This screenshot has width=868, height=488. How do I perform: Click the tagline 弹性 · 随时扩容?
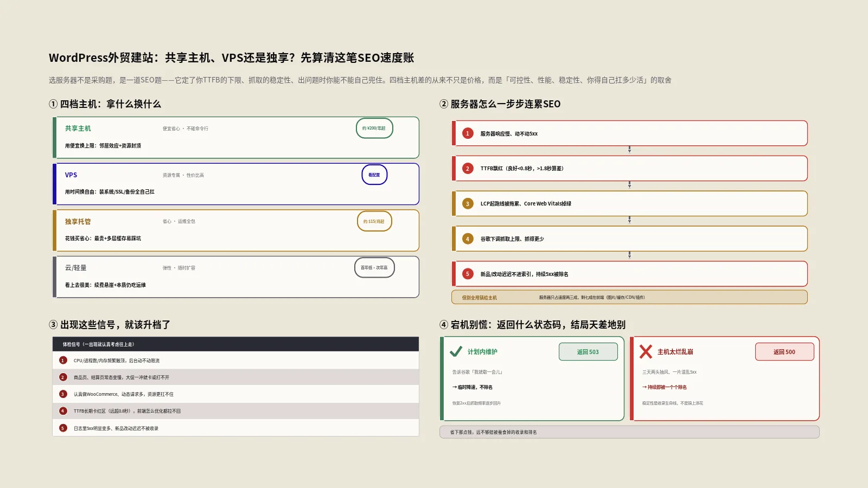(x=179, y=268)
